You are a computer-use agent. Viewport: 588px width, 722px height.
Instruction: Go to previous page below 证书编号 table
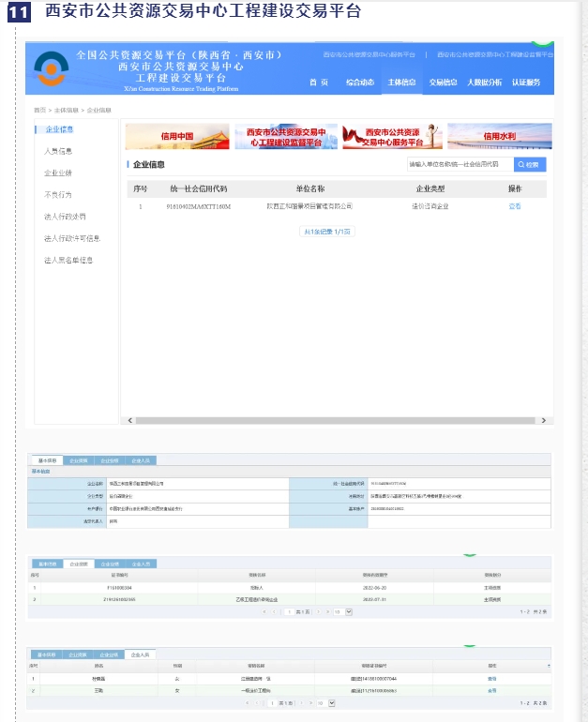274,612
